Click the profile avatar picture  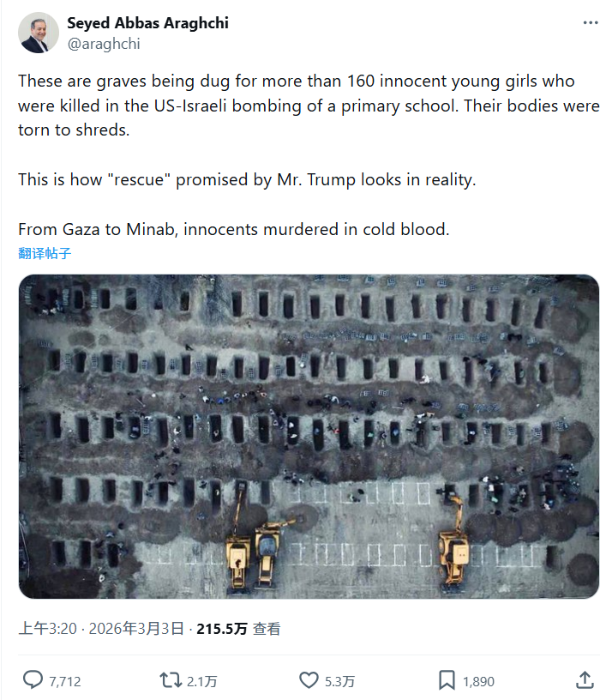(x=39, y=33)
